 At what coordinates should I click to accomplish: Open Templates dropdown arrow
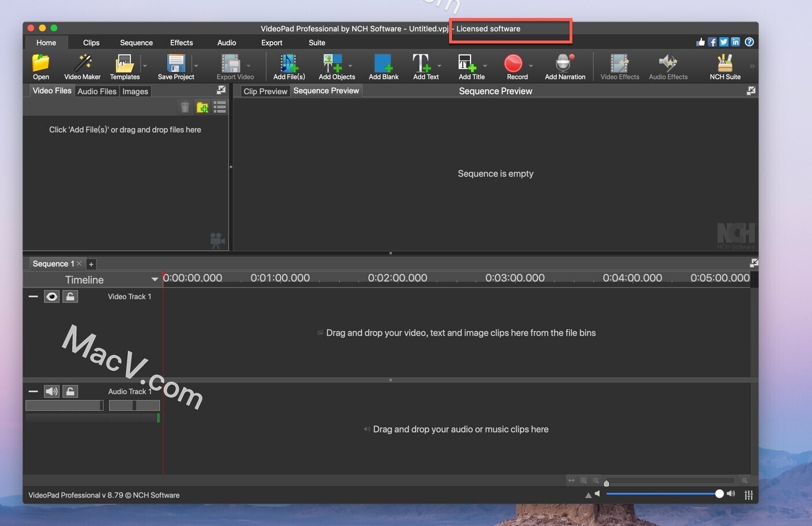[x=145, y=65]
